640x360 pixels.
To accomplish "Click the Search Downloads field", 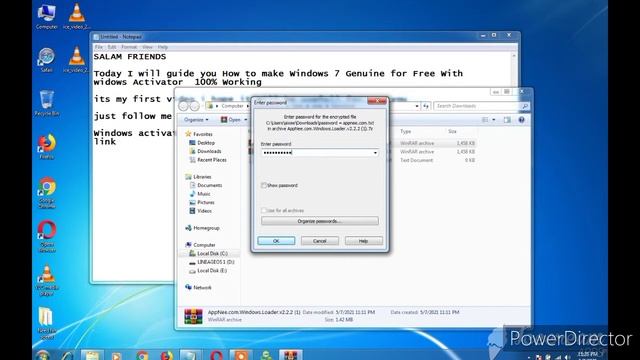I will [477, 106].
